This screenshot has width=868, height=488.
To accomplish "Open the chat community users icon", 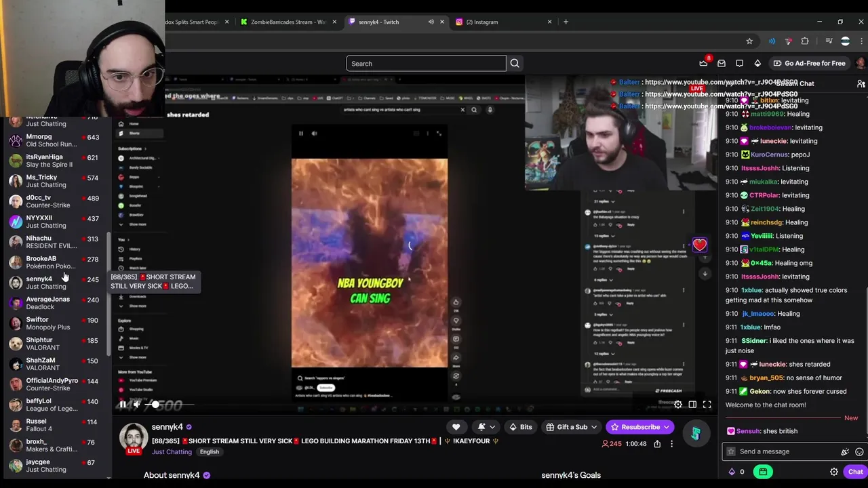I will click(x=861, y=84).
